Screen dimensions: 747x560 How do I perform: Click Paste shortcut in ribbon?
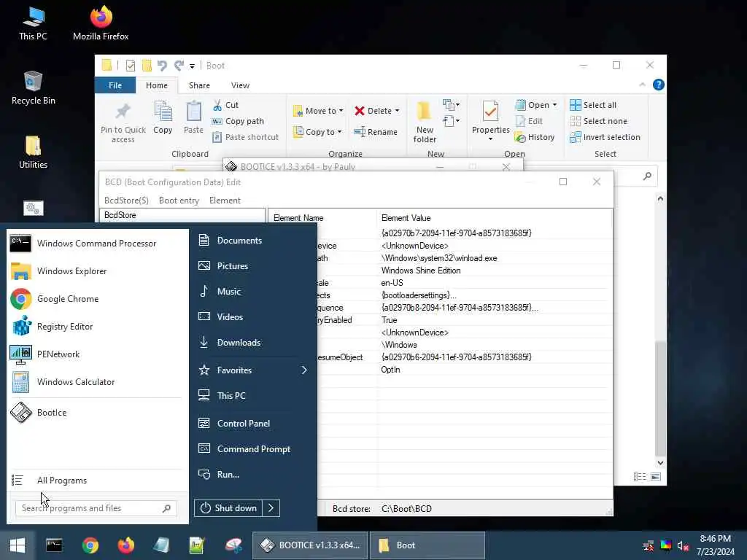[x=245, y=137]
